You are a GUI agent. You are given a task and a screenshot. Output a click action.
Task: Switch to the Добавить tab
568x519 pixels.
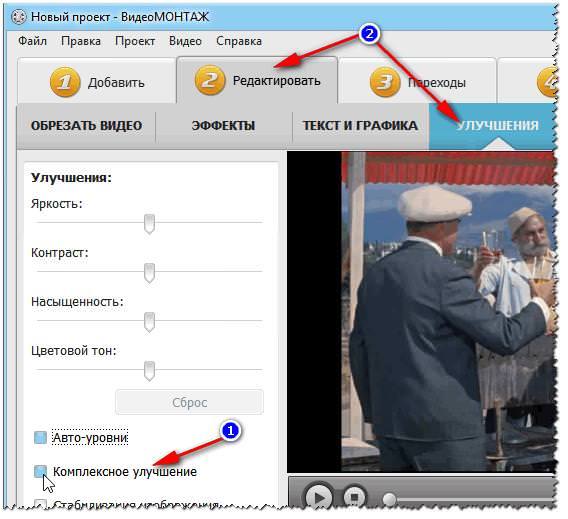97,80
